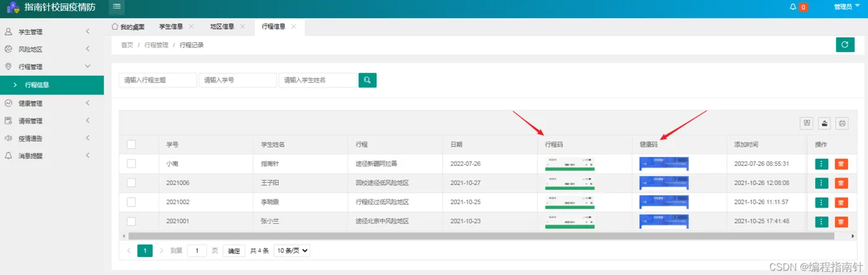Focus the 请输入学生姓名 input field
868x275 pixels.
(317, 80)
